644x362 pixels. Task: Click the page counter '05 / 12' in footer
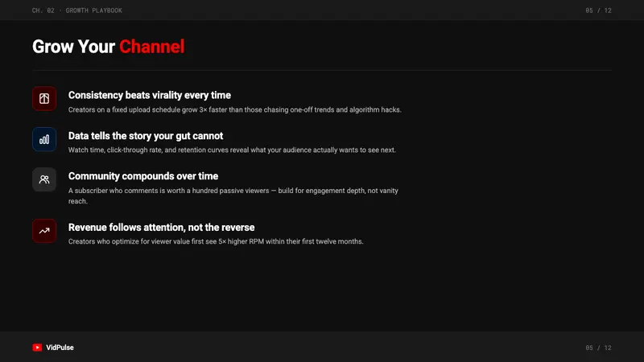tap(598, 348)
